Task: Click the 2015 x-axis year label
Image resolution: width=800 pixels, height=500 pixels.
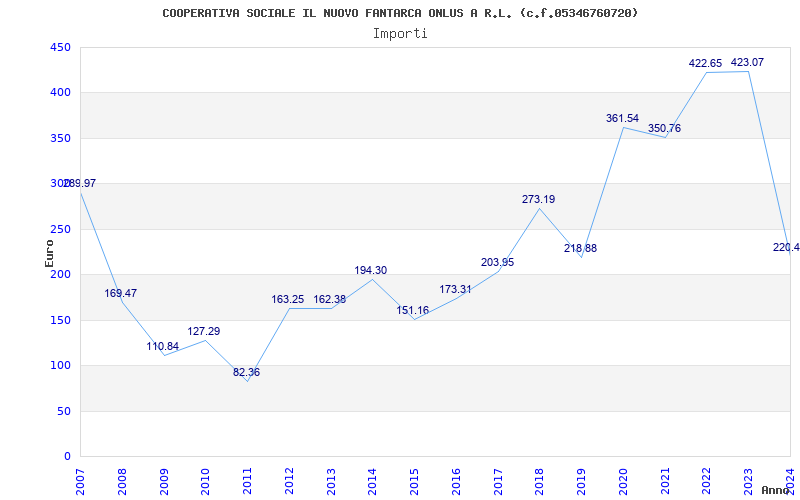Action: click(414, 482)
